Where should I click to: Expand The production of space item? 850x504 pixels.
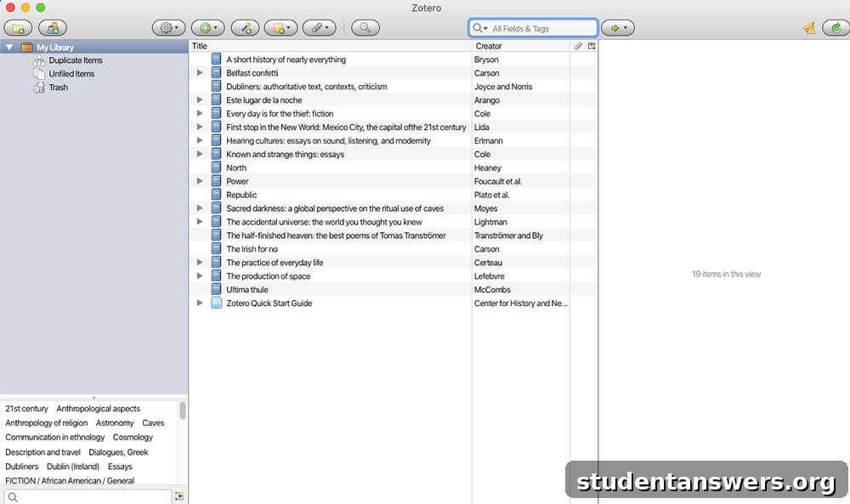click(200, 276)
